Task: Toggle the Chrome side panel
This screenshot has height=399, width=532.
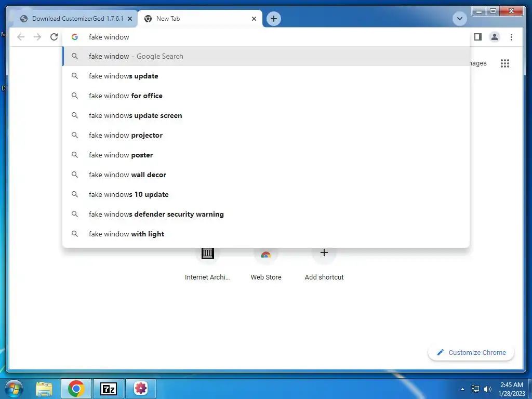Action: [x=478, y=37]
